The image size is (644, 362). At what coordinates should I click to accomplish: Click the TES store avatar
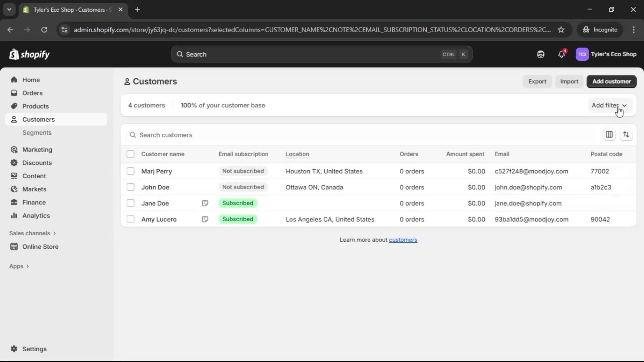pyautogui.click(x=583, y=54)
